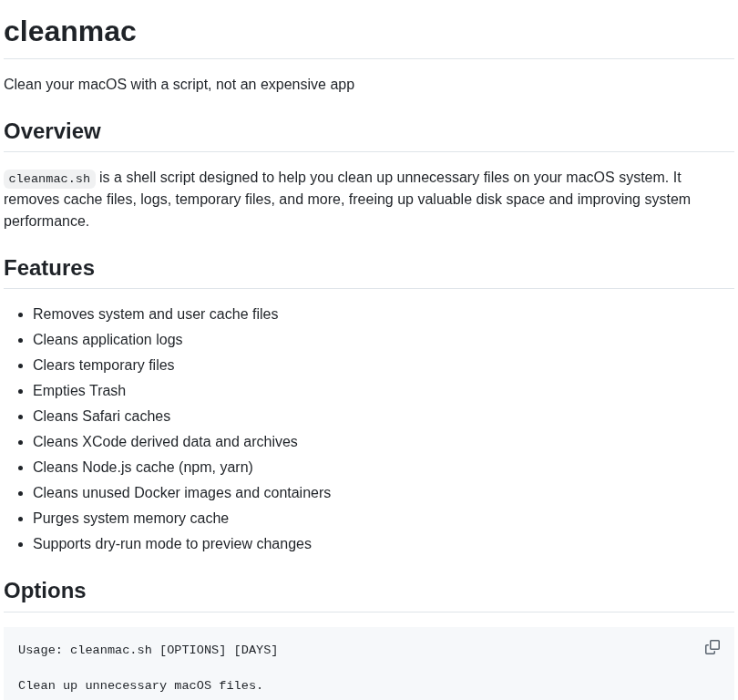Screen dimensions: 738x700
Task: Select the Overview heading
Action: tap(52, 131)
